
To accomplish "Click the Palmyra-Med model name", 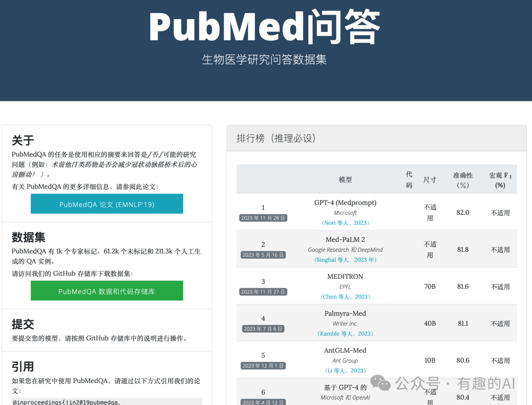I will (x=345, y=314).
